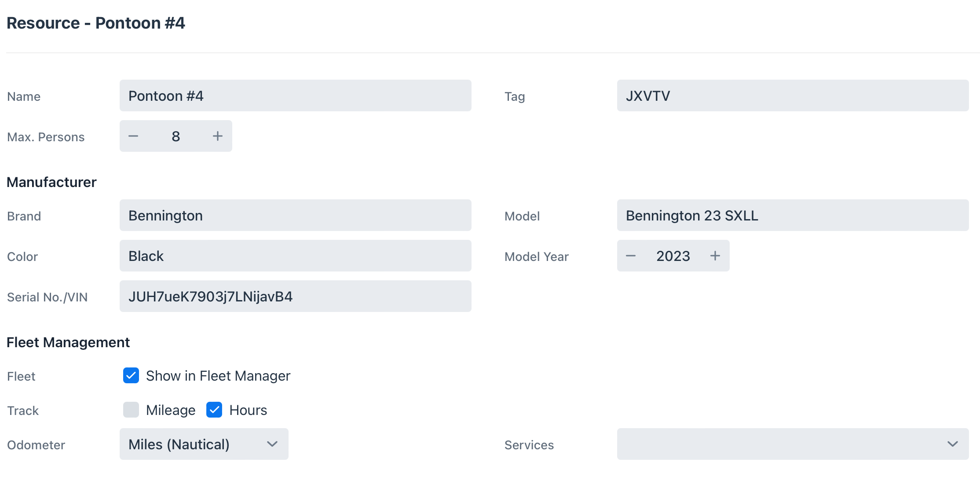Disable Hours tracking checkbox
This screenshot has width=980, height=477.
[214, 410]
